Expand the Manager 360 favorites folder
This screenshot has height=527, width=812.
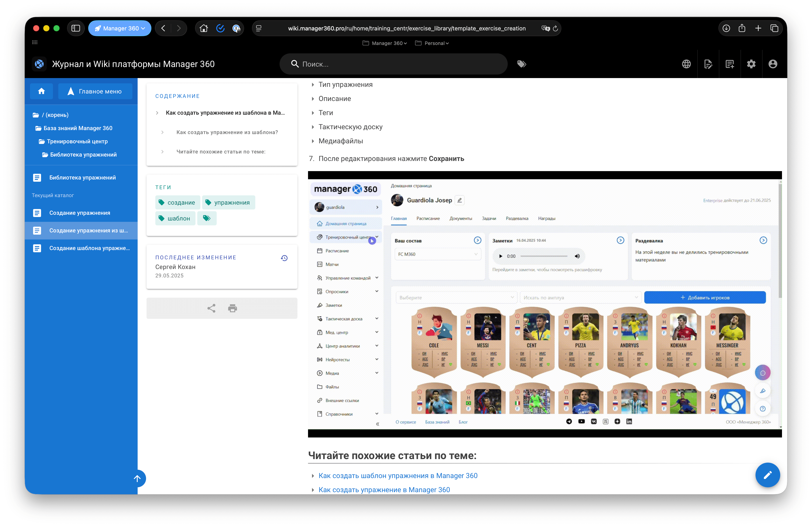(385, 43)
